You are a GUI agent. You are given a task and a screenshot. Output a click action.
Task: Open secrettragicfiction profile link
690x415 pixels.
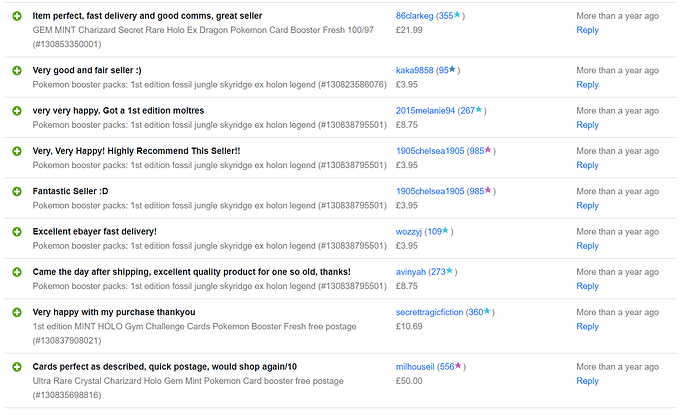tap(429, 312)
